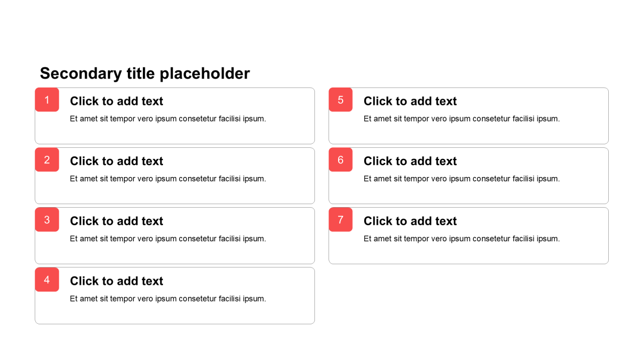
Task: Select the body text in card 7
Action: [461, 239]
